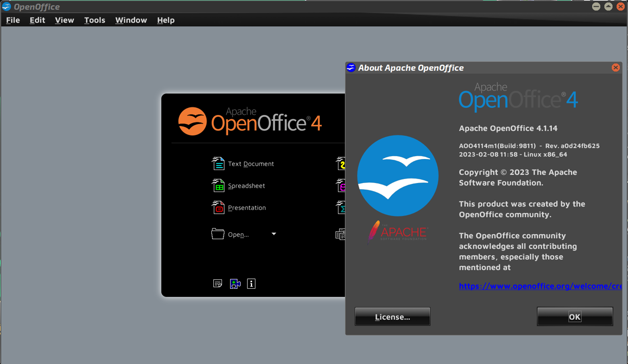Click 'This product was created by the' text

[x=522, y=204]
